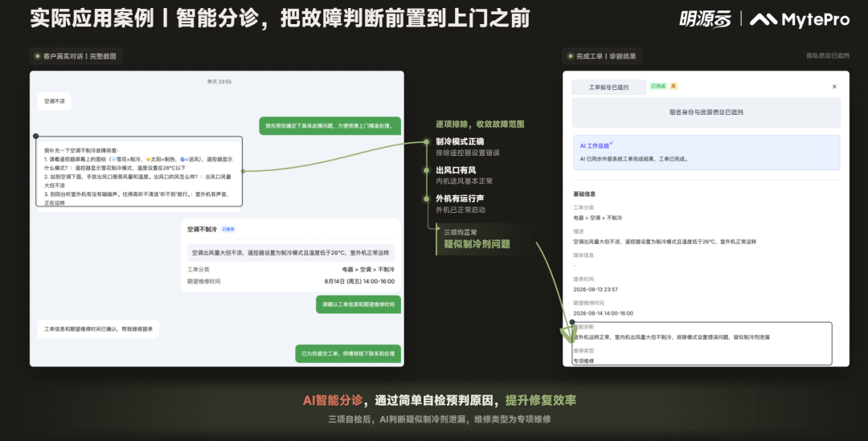Click the green 请确认工单信息和期望维修时间 bubble

(358, 304)
